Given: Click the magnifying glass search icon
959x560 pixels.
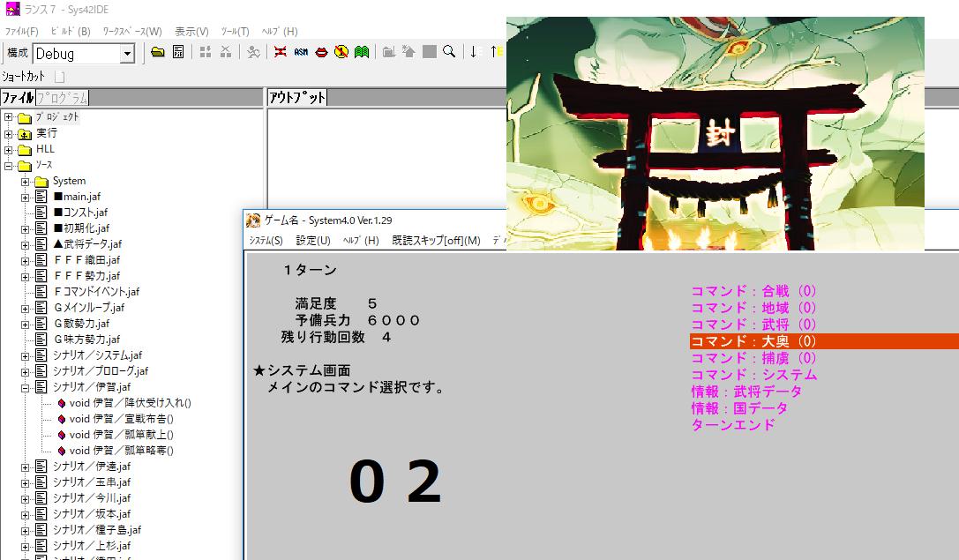Looking at the screenshot, I should [x=450, y=52].
